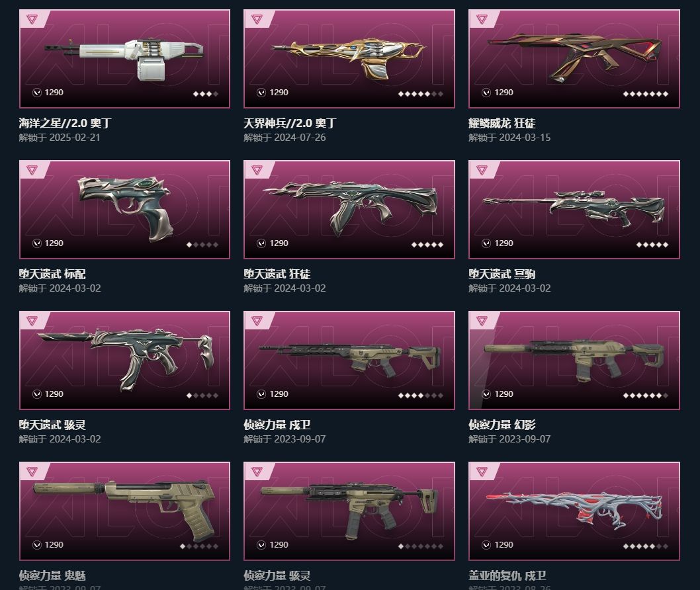Click upgrade level dots on 堕天遗武 标配

[x=202, y=245]
